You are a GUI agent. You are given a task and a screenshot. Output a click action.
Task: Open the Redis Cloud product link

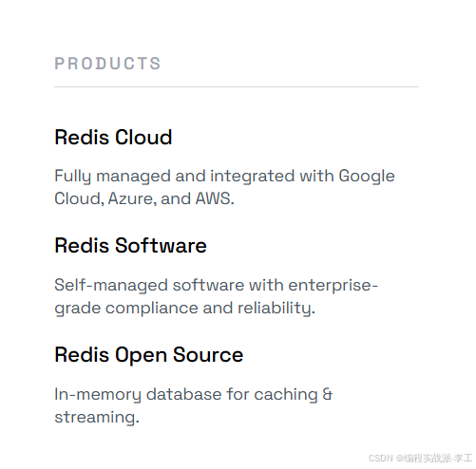pyautogui.click(x=113, y=137)
